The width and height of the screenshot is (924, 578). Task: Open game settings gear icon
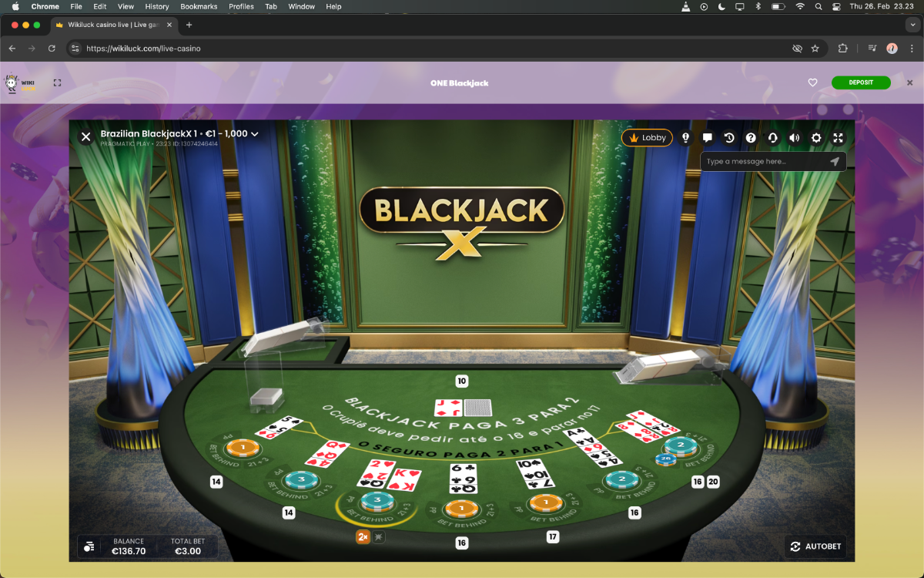coord(816,138)
